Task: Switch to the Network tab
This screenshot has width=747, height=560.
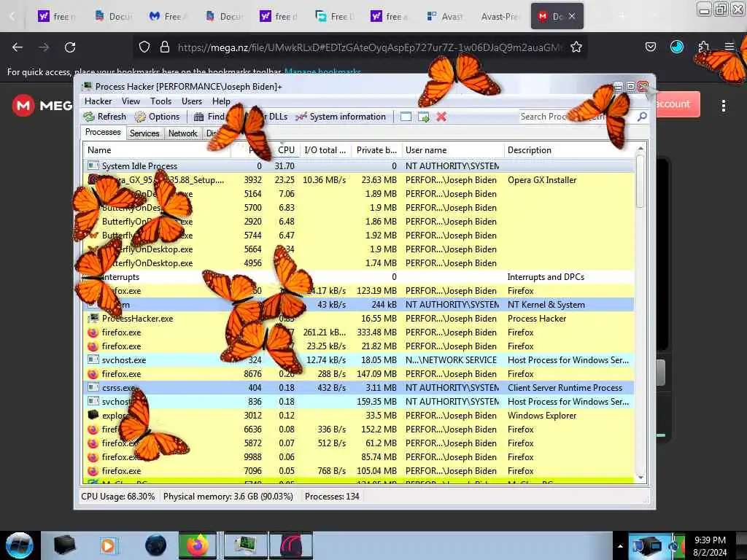Action: coord(182,133)
